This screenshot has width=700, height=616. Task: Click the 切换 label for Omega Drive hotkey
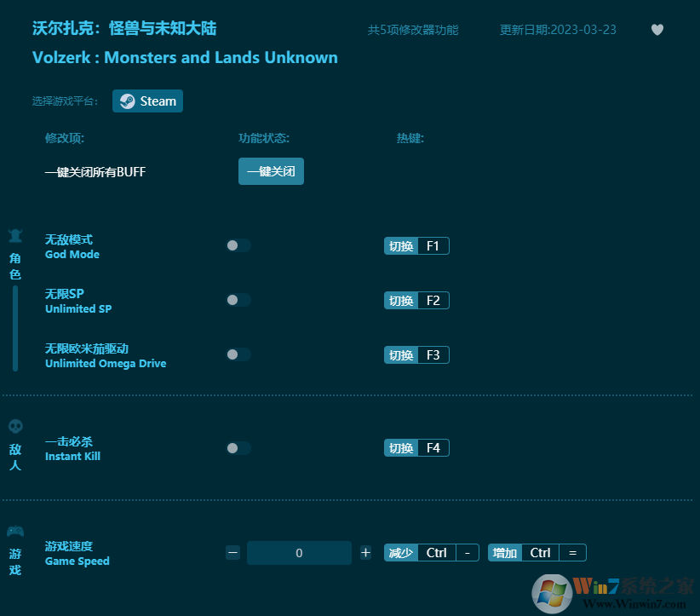(401, 355)
